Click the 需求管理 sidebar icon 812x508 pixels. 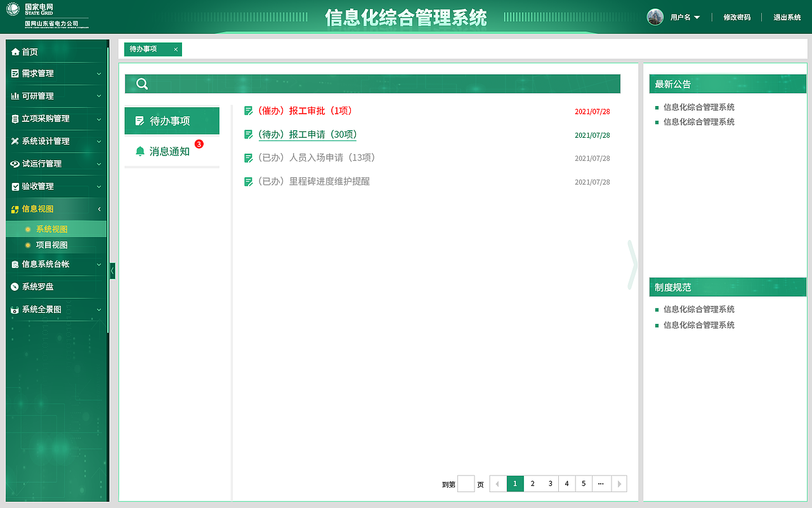pos(15,74)
